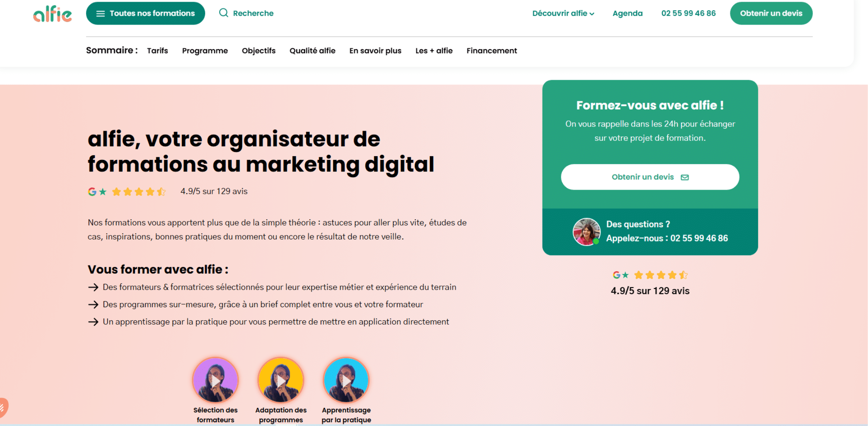Click the 'Formez-vous avec alfie !' heading
This screenshot has height=426, width=868.
[650, 105]
